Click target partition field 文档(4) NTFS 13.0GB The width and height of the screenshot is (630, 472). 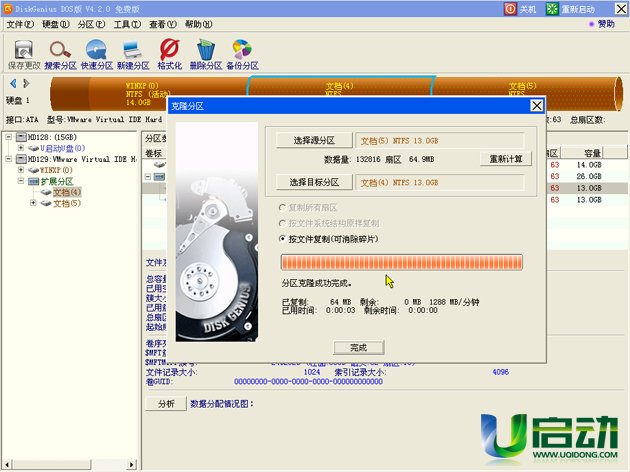point(440,182)
